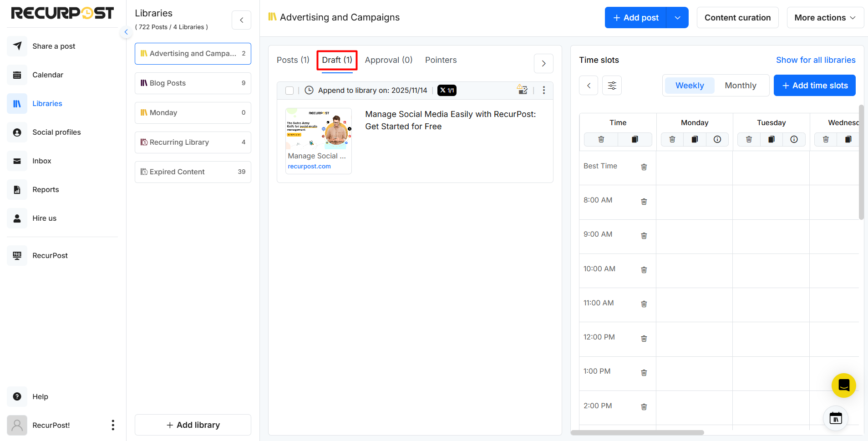868x441 pixels.
Task: Switch to the Approval (0) tab
Action: [x=389, y=60]
